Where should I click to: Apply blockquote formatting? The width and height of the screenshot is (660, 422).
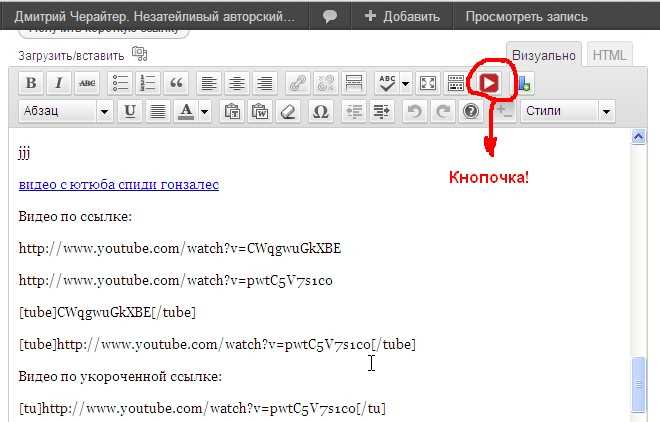pyautogui.click(x=176, y=83)
